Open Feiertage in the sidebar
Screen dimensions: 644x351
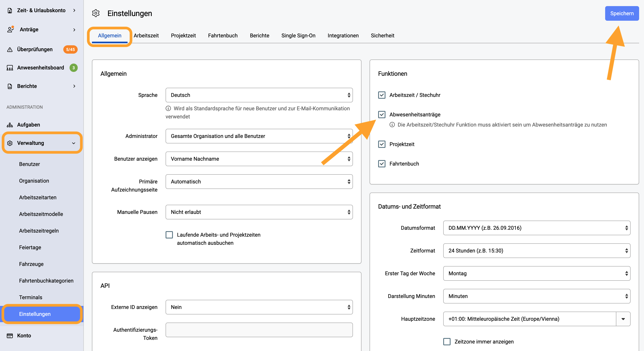point(30,247)
